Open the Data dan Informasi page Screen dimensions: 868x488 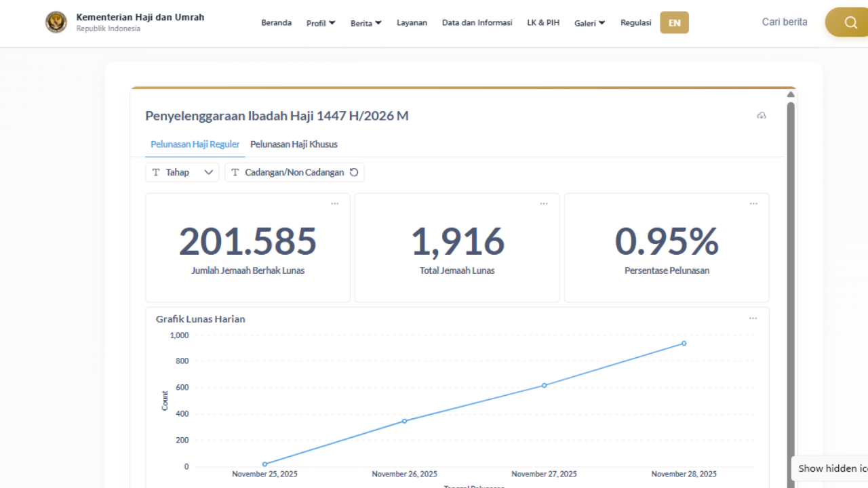point(477,22)
